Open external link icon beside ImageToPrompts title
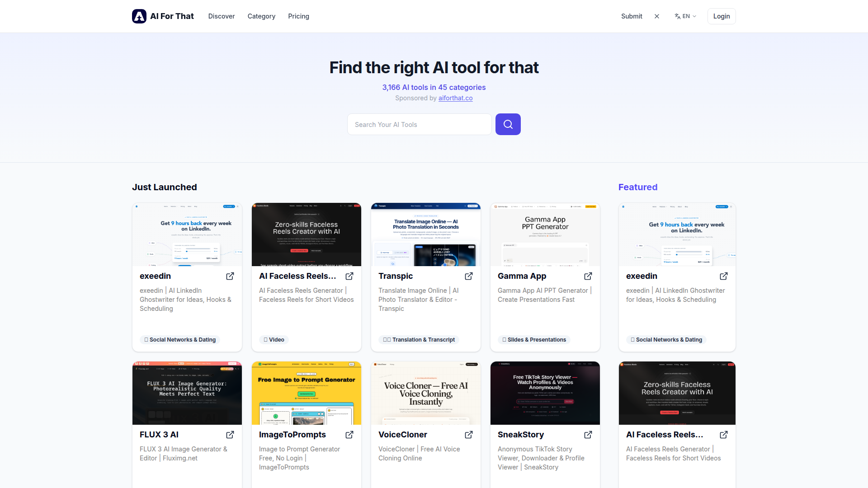 point(349,435)
